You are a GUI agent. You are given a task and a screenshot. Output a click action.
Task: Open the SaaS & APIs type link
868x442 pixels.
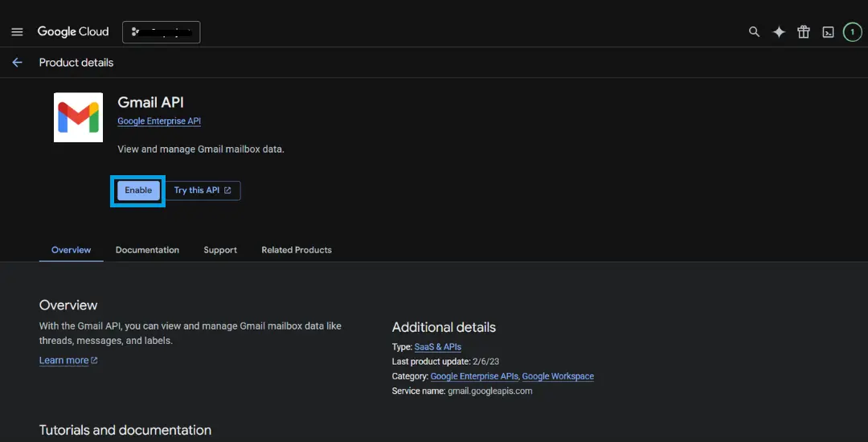coord(438,347)
